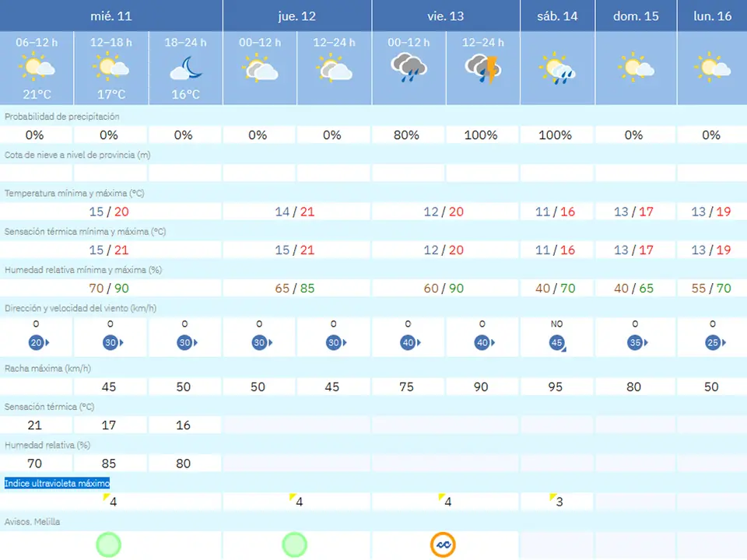This screenshot has height=560, width=747.
Task: Click the weather icon for mié. 12–18 h
Action: click(x=111, y=66)
